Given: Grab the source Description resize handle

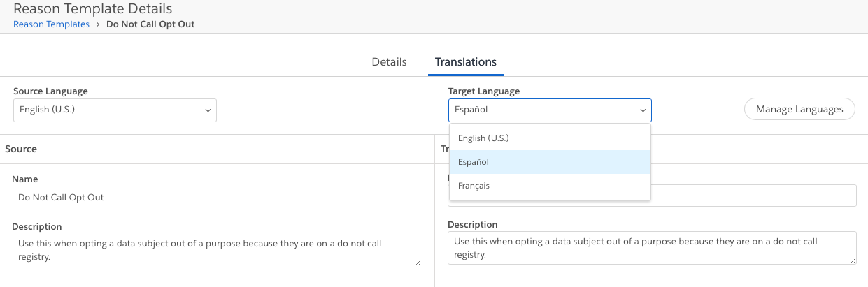Looking at the screenshot, I should [418, 263].
